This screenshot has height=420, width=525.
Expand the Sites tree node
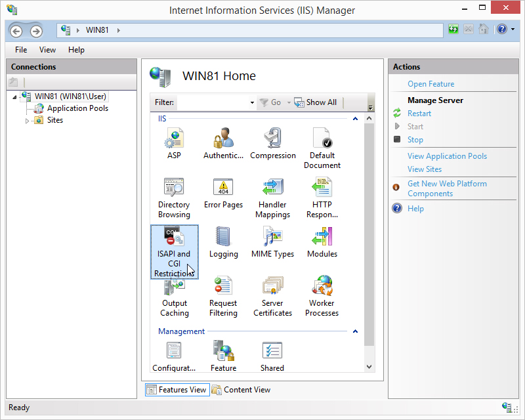27,121
